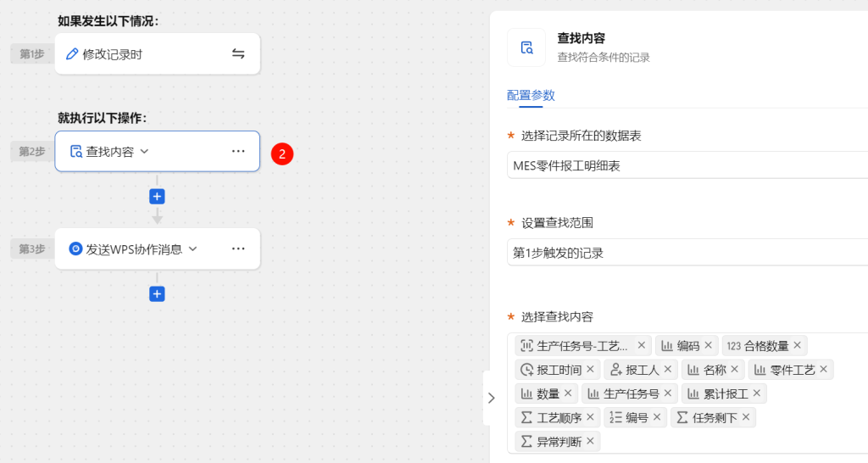Viewport: 868px width, 463px height.
Task: Click the 第3步 step label
Action: (x=31, y=248)
